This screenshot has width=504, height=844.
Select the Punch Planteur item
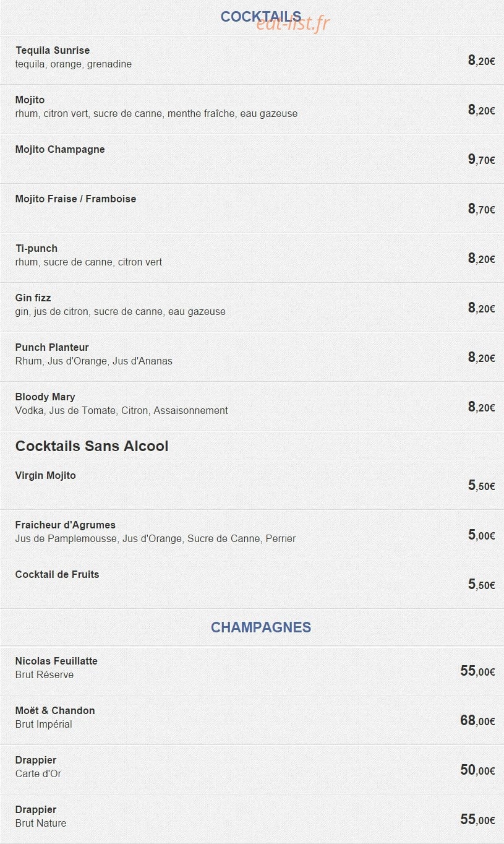252,357
